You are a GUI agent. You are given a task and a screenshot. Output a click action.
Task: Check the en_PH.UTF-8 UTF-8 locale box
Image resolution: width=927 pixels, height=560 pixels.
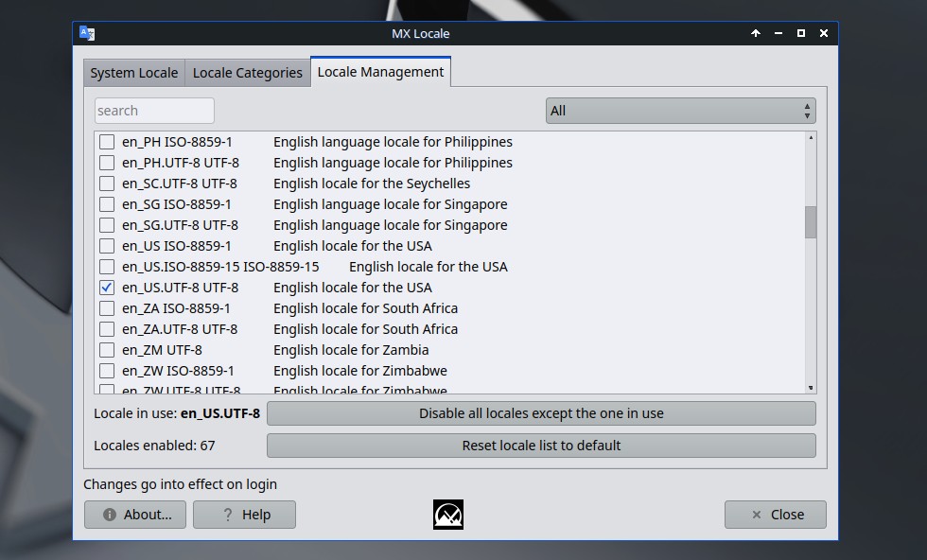click(106, 163)
